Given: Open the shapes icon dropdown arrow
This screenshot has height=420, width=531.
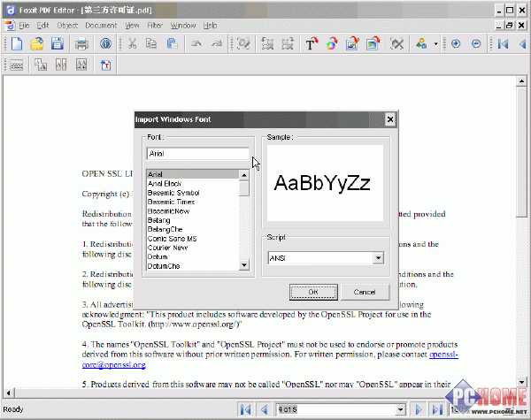Looking at the screenshot, I should 435,44.
